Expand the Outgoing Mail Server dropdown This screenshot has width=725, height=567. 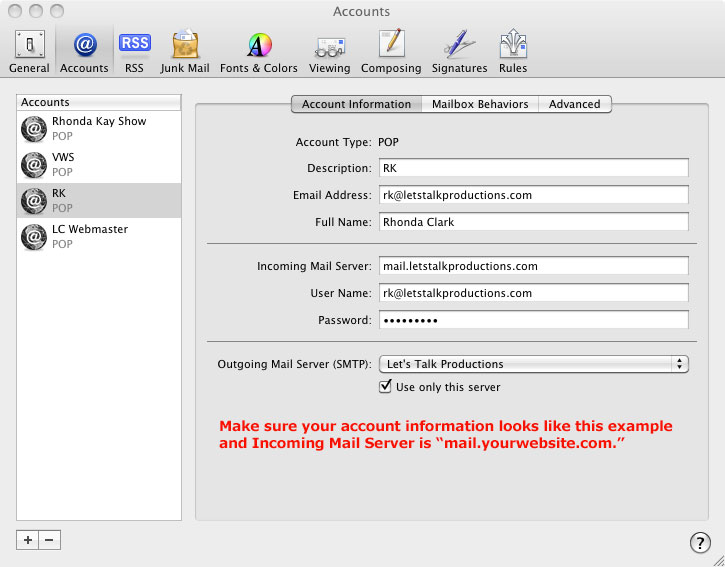[534, 364]
